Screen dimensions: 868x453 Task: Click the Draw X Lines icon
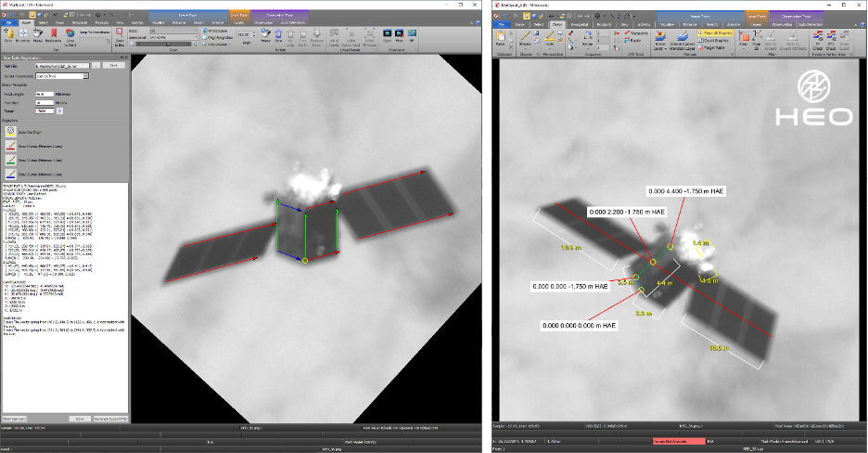tap(10, 146)
